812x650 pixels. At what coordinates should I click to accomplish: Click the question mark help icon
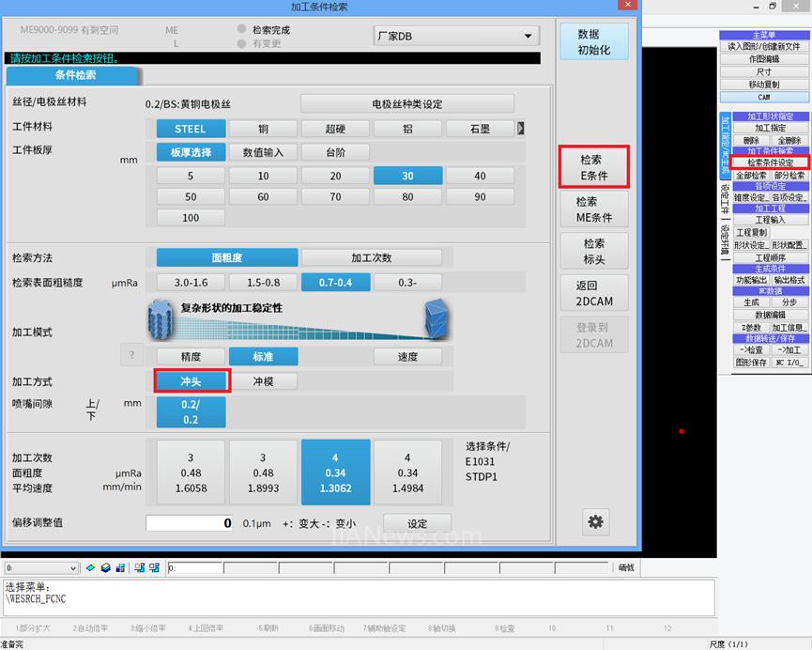(132, 356)
